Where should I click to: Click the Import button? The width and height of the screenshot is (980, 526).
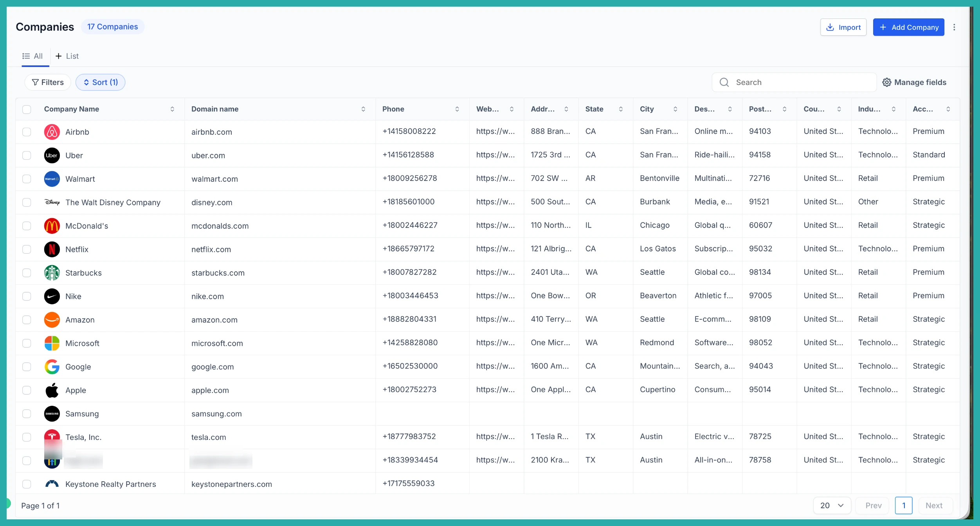pyautogui.click(x=843, y=27)
